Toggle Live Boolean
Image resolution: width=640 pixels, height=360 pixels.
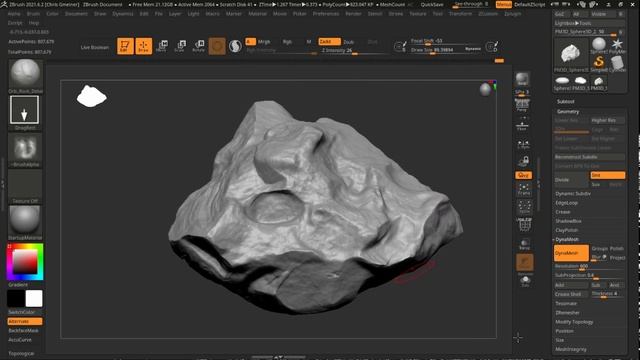pyautogui.click(x=95, y=47)
